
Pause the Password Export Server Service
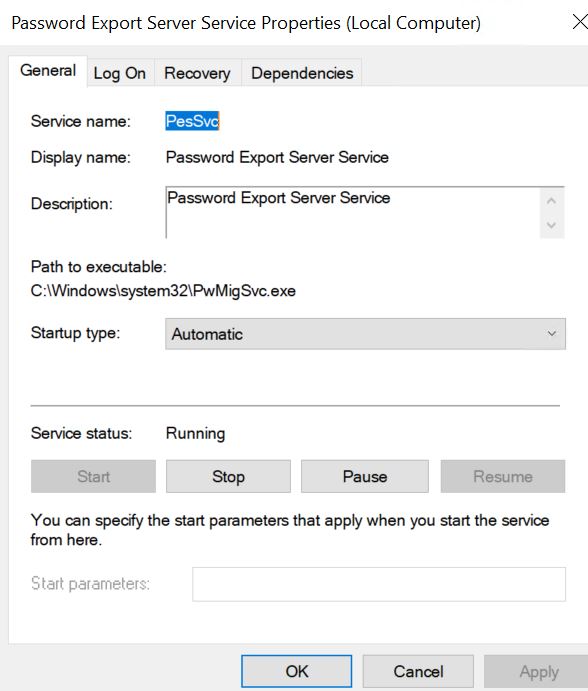pyautogui.click(x=365, y=476)
